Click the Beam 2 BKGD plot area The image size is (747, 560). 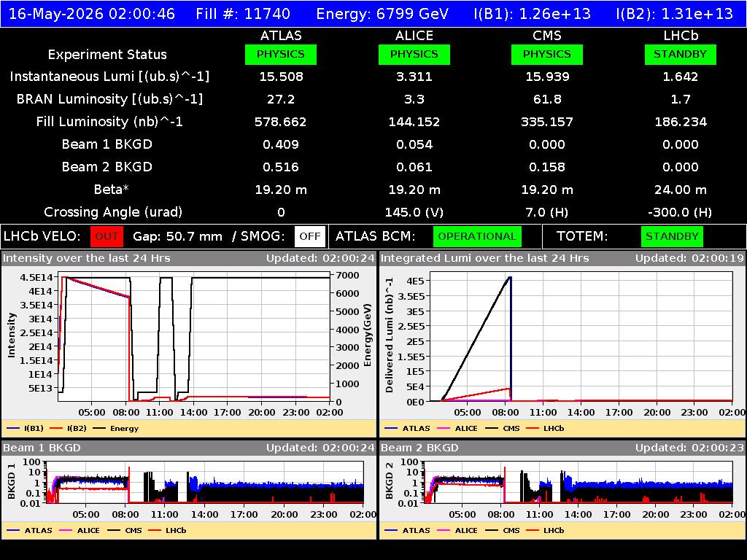point(578,482)
